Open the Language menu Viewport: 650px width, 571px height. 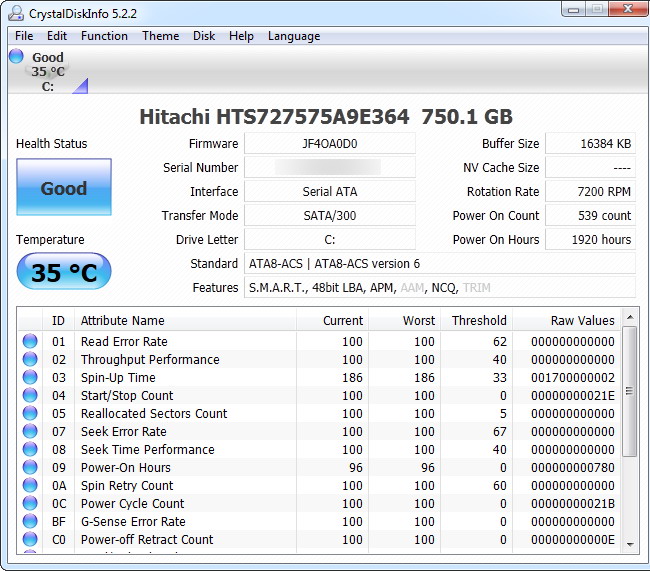(294, 36)
